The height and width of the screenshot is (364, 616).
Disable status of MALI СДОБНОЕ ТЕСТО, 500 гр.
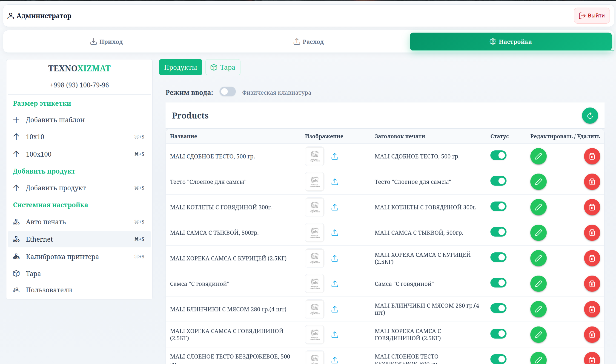tap(498, 155)
